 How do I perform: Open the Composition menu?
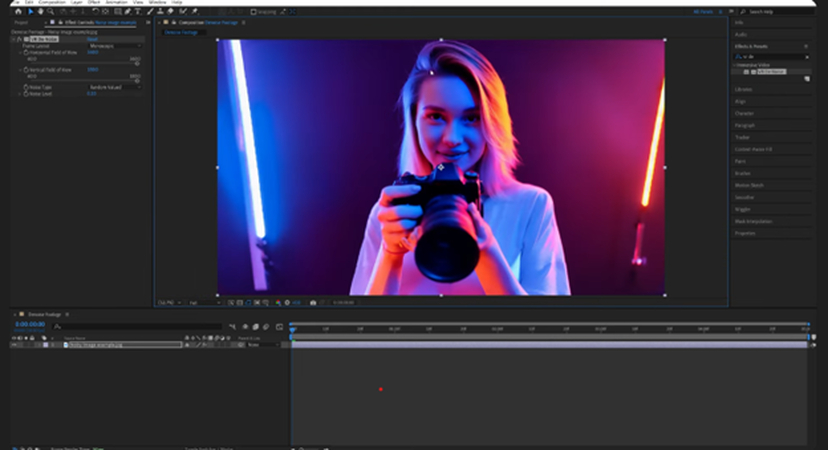coord(52,2)
